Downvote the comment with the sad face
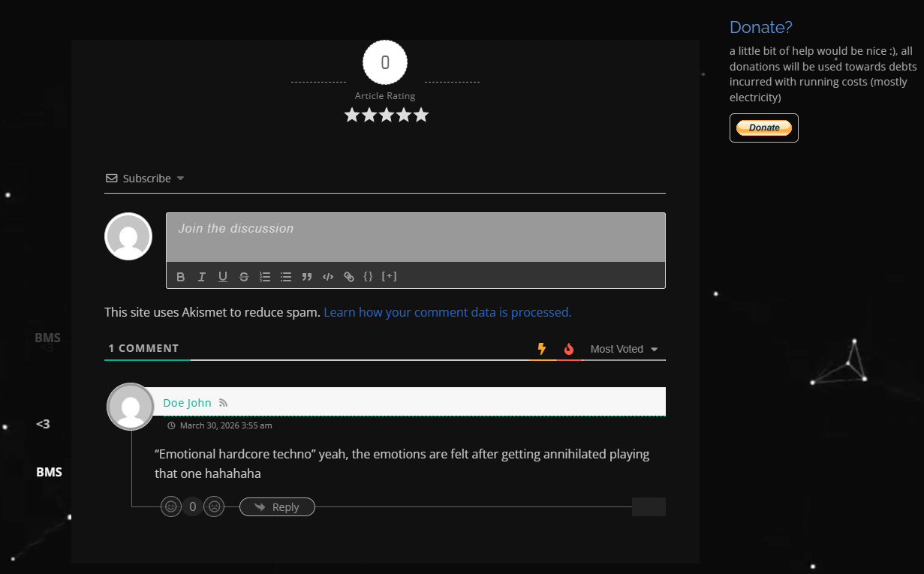The width and height of the screenshot is (924, 574). pos(214,507)
